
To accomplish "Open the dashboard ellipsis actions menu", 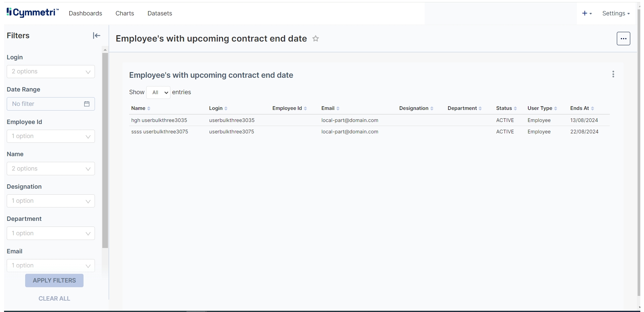I will pos(623,39).
